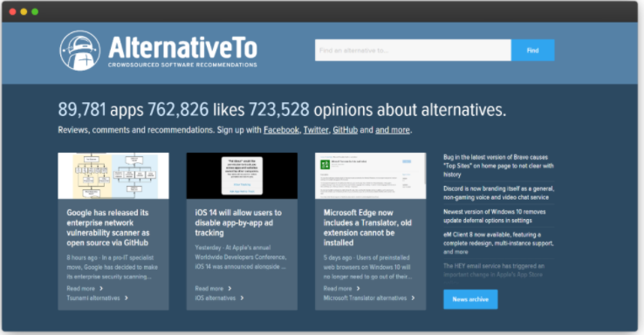Click the Find search button

coord(532,50)
